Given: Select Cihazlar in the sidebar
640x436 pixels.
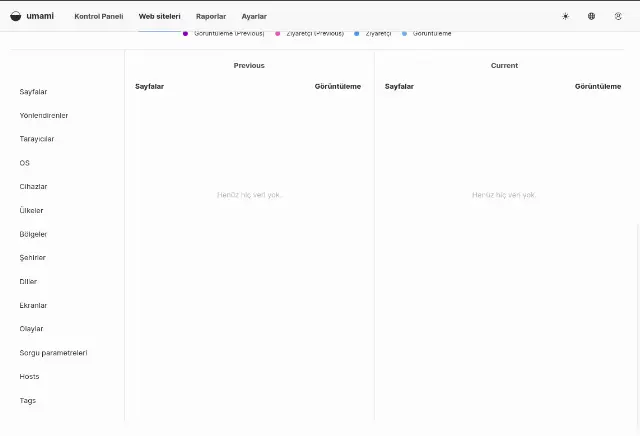Looking at the screenshot, I should click(x=33, y=187).
